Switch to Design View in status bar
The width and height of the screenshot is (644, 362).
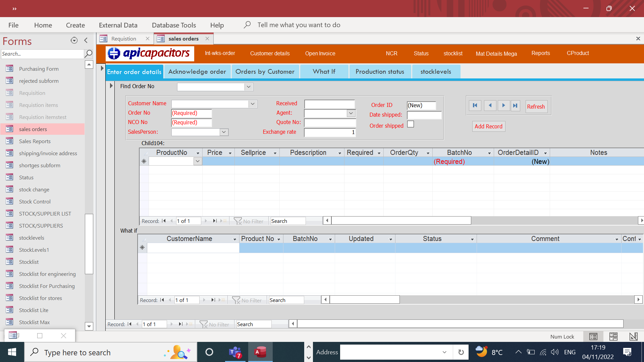633,336
